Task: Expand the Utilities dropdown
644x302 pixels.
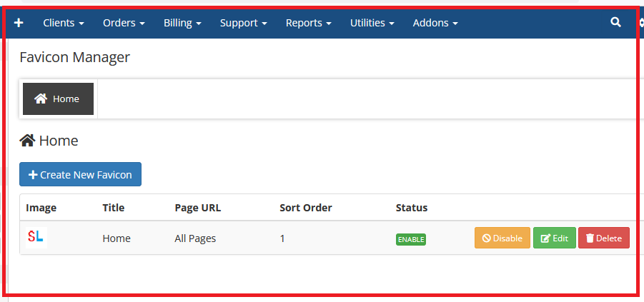Action: [372, 23]
